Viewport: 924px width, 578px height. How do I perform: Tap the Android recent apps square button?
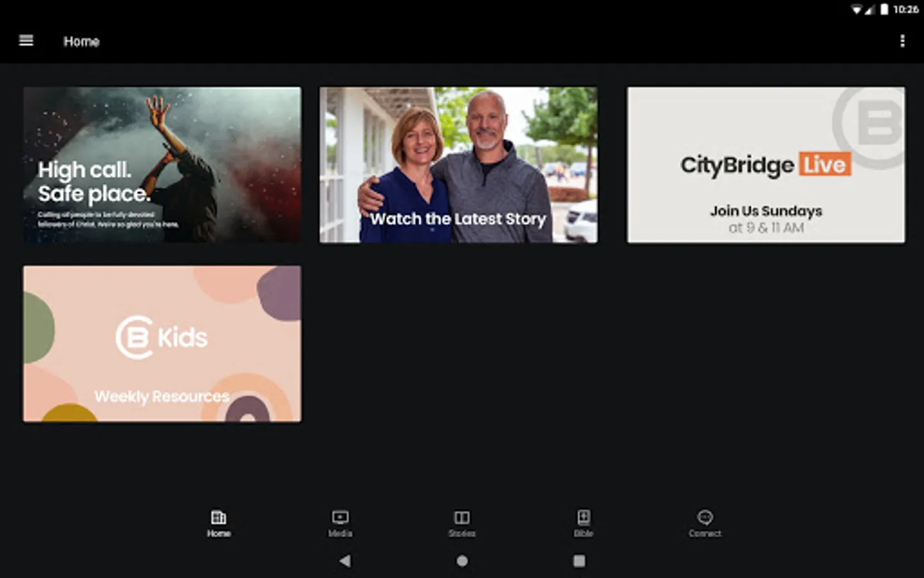(579, 561)
